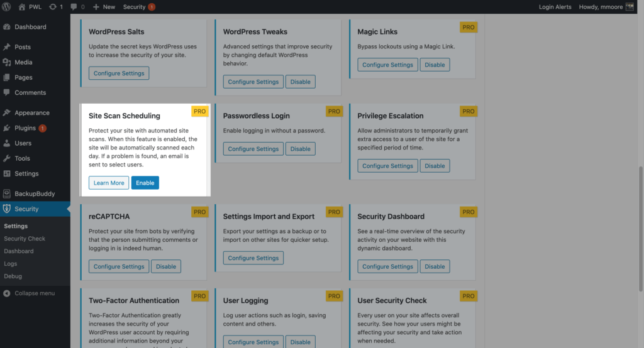The height and width of the screenshot is (348, 644).
Task: Configure Settings for Settings Import and Export
Action: (x=253, y=258)
